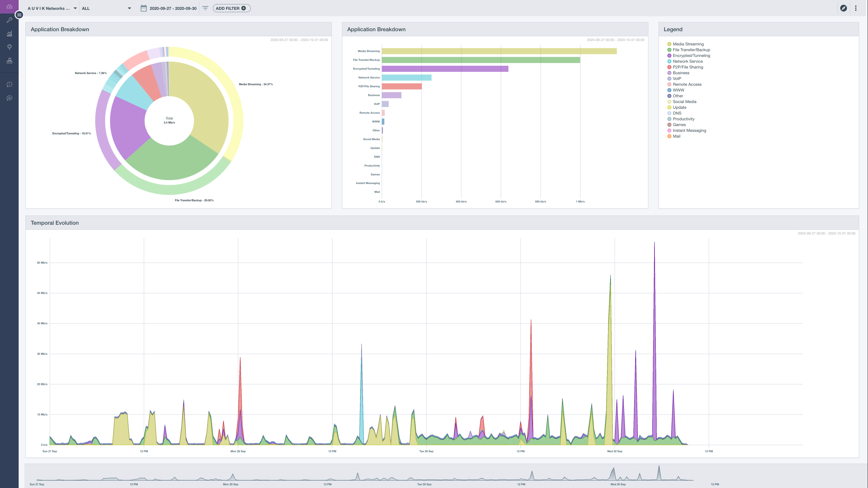Toggle Encrypted/Tunneling legend entry

coord(691,56)
